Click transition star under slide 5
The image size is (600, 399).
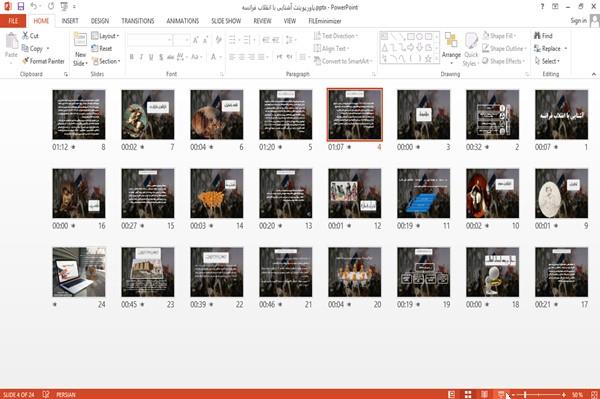280,147
